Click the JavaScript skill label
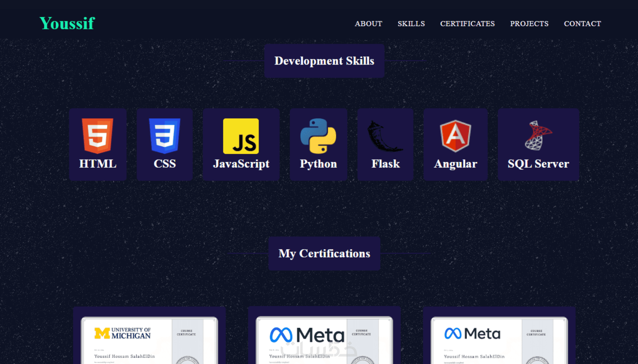The height and width of the screenshot is (364, 638). coord(241,164)
